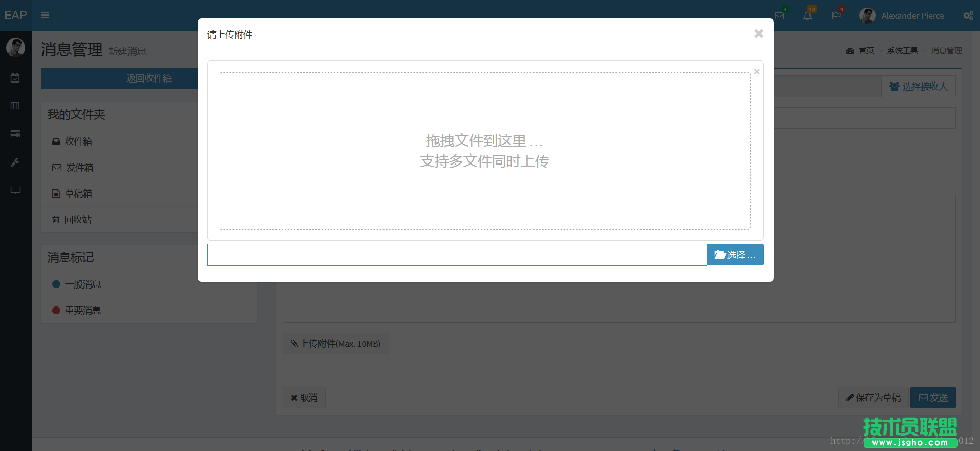Close the upload attachment dialog
980x451 pixels.
tap(758, 34)
